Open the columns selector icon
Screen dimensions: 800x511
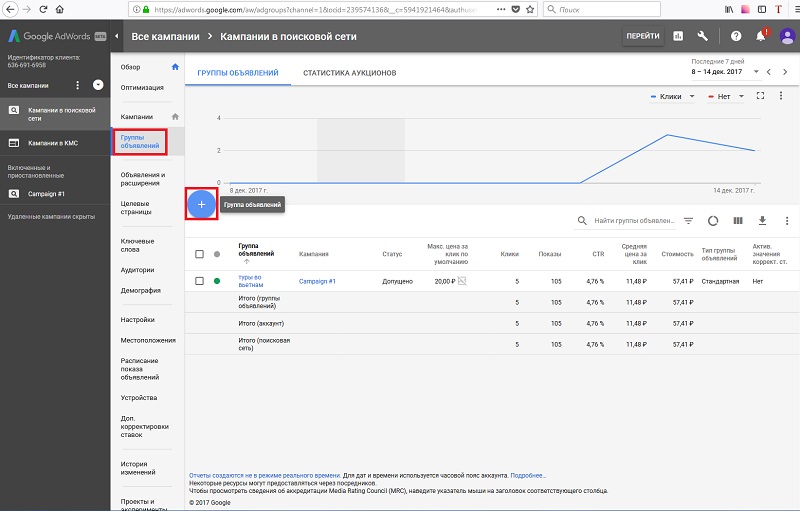tap(738, 221)
